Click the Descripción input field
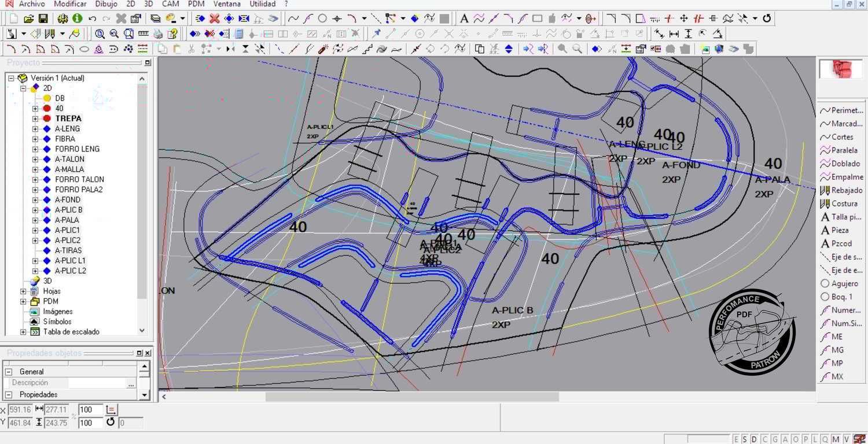This screenshot has width=868, height=444. click(x=97, y=383)
